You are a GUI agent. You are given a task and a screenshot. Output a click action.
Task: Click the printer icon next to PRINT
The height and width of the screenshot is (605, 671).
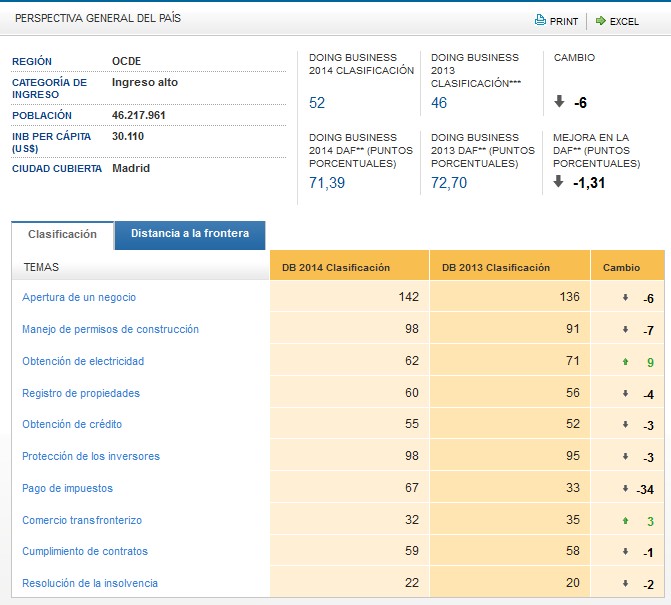(540, 20)
